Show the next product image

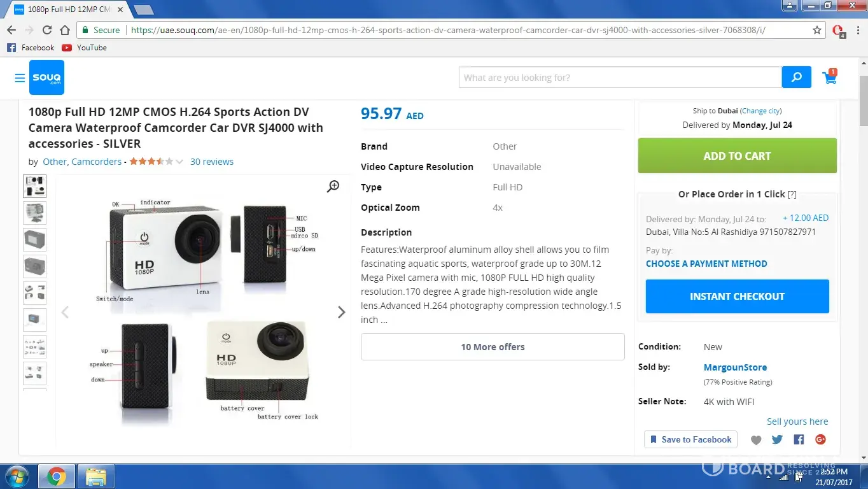pos(341,312)
